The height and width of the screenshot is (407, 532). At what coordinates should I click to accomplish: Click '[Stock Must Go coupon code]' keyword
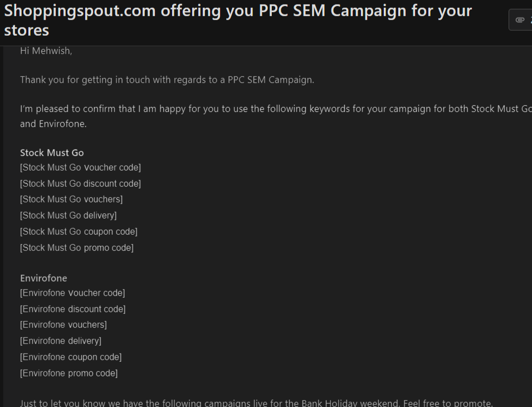coord(79,231)
